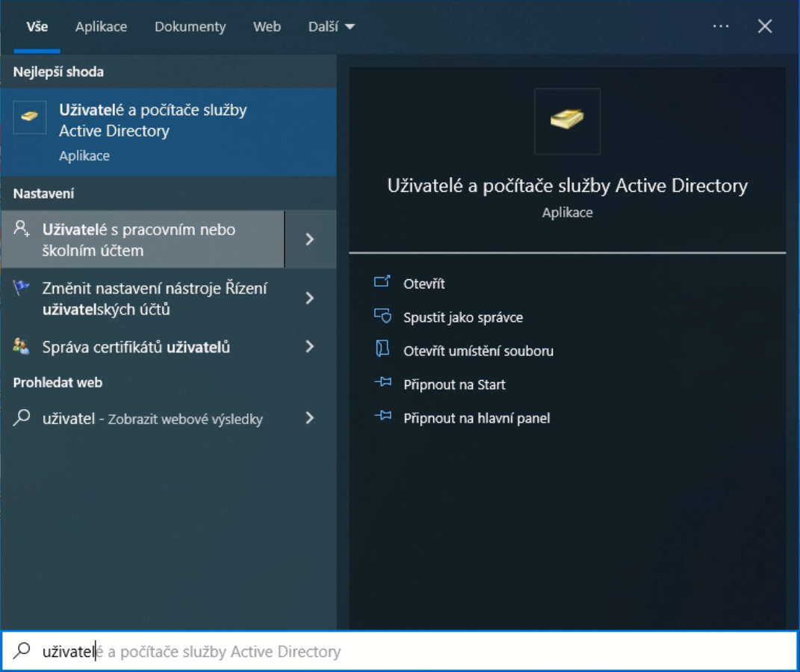Viewport: 800px width, 672px height.
Task: Expand arrow for Řízení uživatelských účtů
Action: coord(310,298)
